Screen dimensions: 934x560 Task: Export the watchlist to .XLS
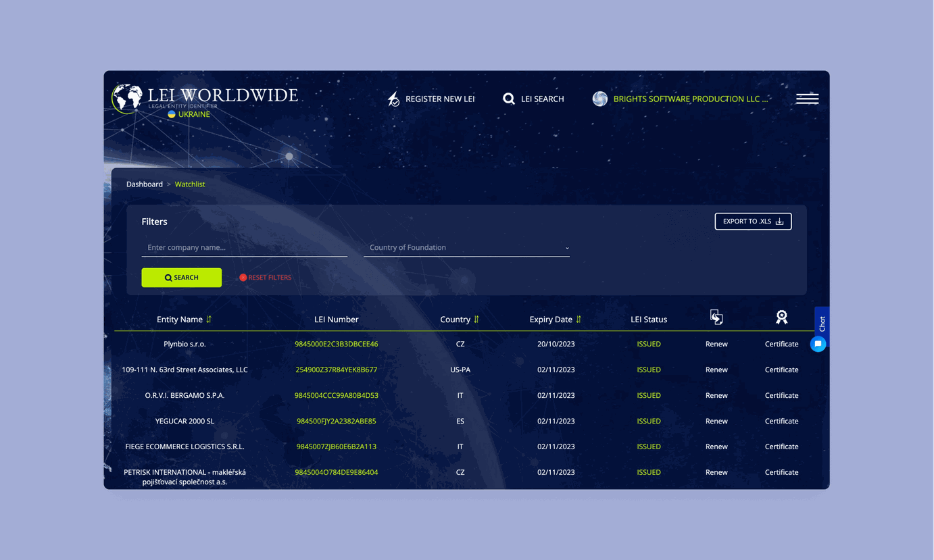click(753, 222)
